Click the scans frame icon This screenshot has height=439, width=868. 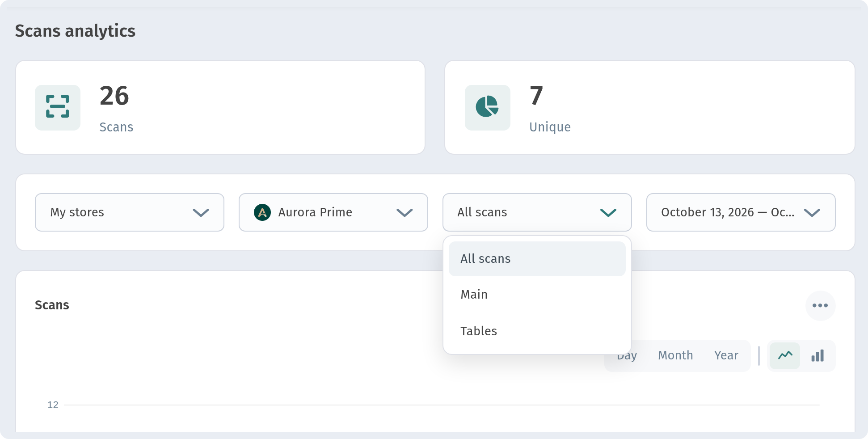(58, 107)
